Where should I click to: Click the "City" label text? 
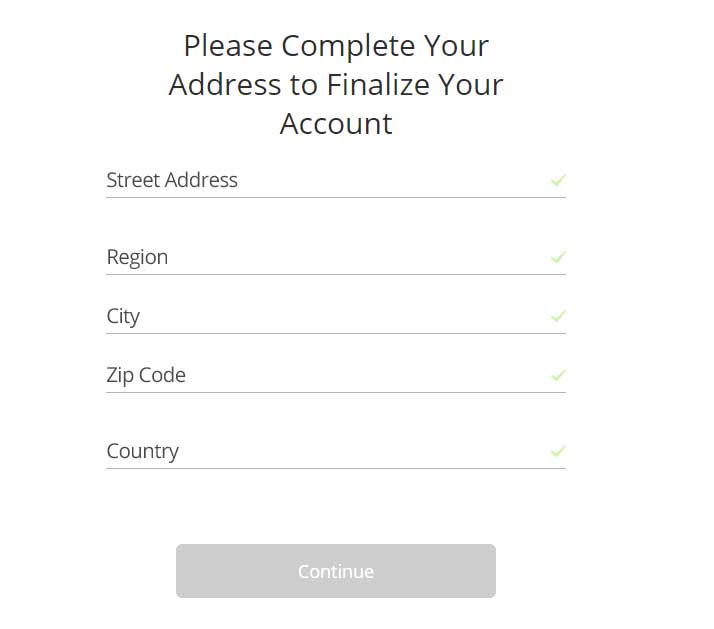tap(123, 316)
